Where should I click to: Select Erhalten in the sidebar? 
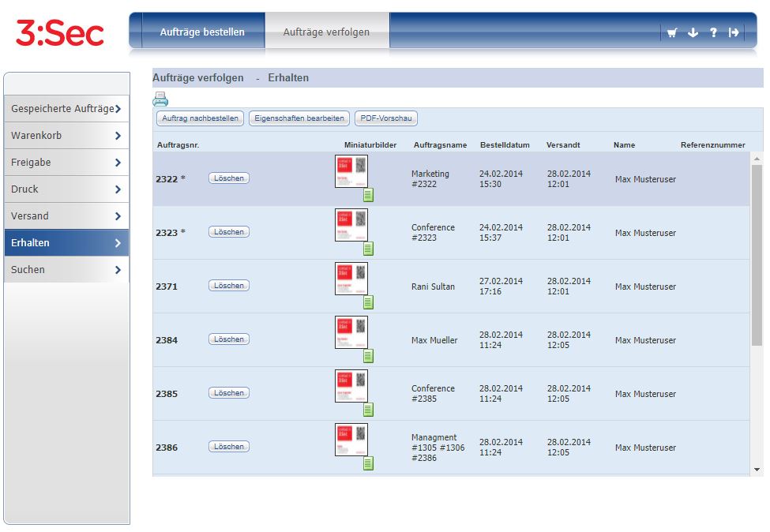[x=66, y=243]
